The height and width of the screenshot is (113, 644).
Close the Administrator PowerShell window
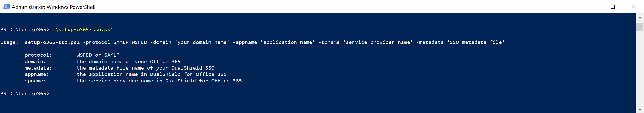[633, 7]
